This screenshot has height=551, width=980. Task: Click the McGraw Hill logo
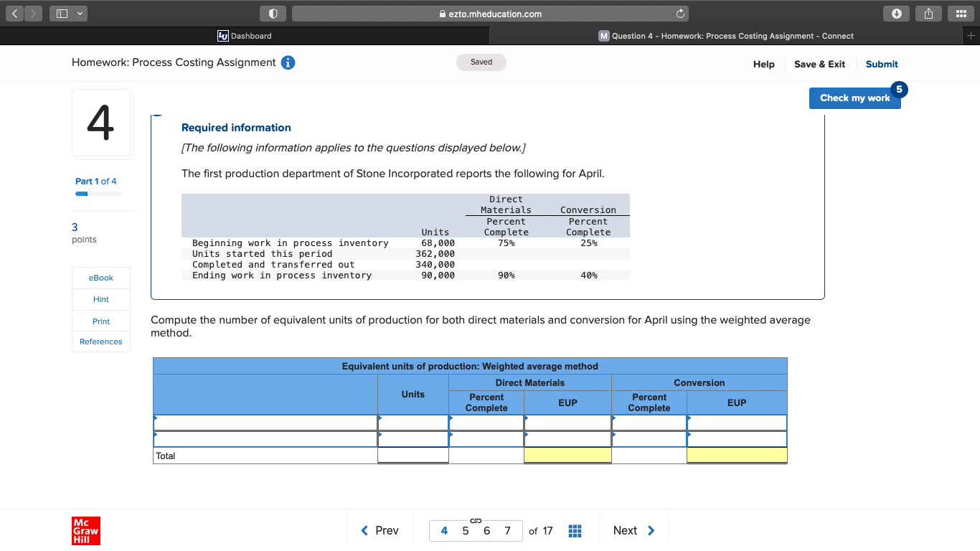pos(85,531)
